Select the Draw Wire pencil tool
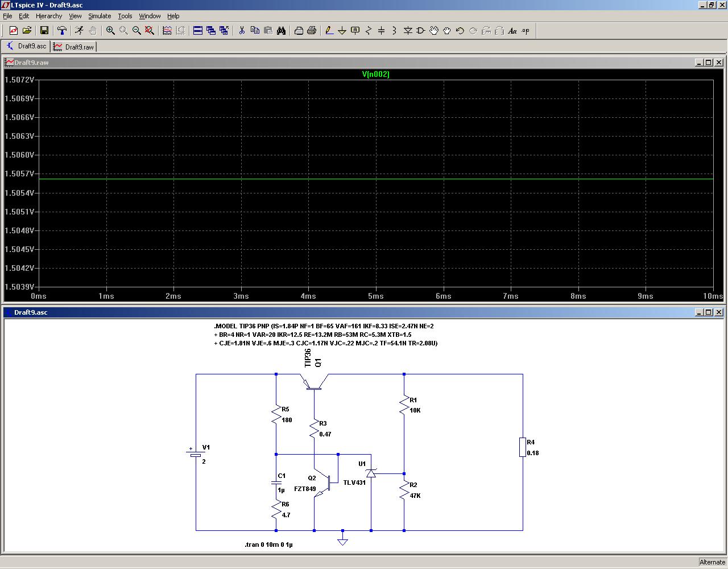728x569 pixels. (x=329, y=31)
